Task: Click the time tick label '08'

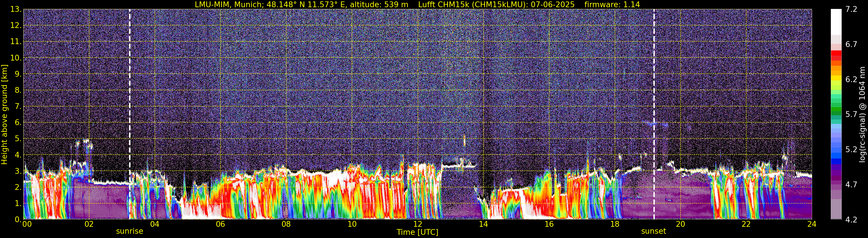Action: click(286, 224)
